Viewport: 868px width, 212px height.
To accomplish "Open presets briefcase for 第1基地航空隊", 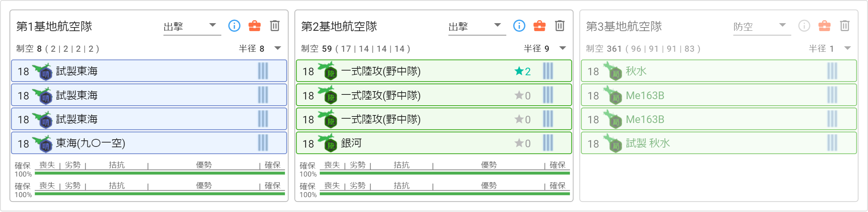I will tap(255, 26).
